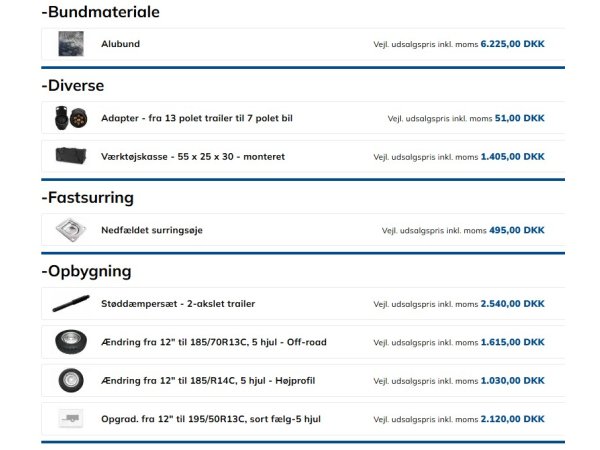Click the Nedfældet surringsøje icon
The height and width of the screenshot is (450, 600).
pyautogui.click(x=70, y=230)
